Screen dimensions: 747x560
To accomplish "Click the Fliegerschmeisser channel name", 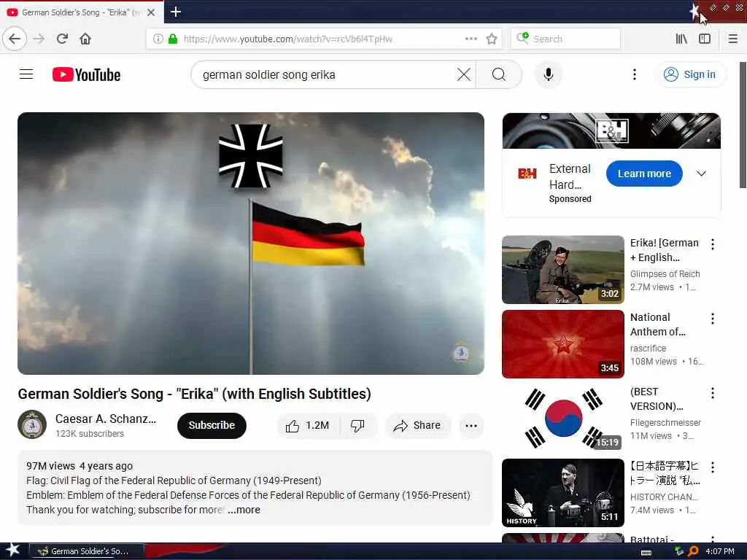I will click(x=665, y=422).
